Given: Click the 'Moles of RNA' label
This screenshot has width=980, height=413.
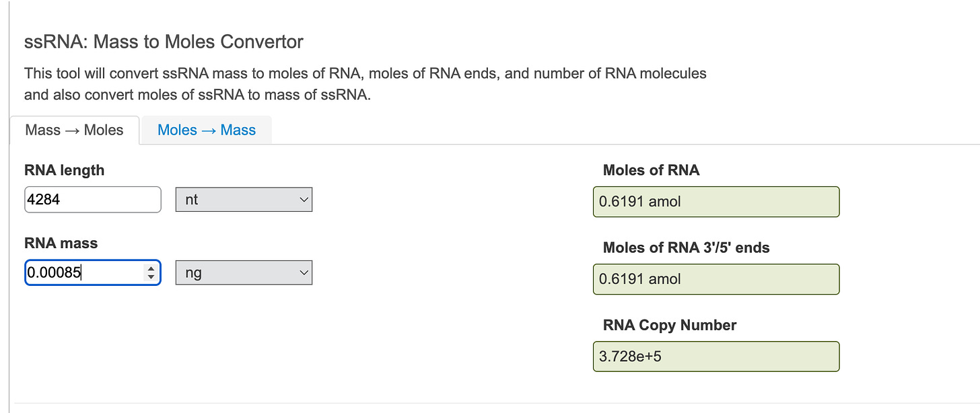Looking at the screenshot, I should click(x=651, y=171).
